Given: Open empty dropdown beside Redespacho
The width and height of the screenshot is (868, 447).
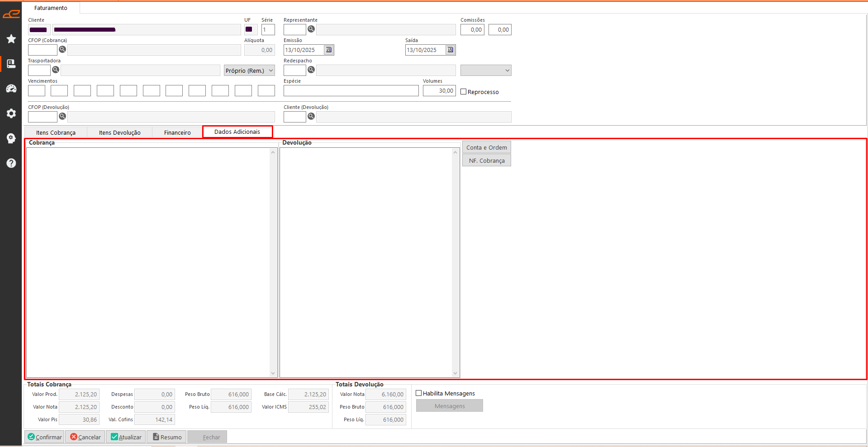Looking at the screenshot, I should 486,71.
